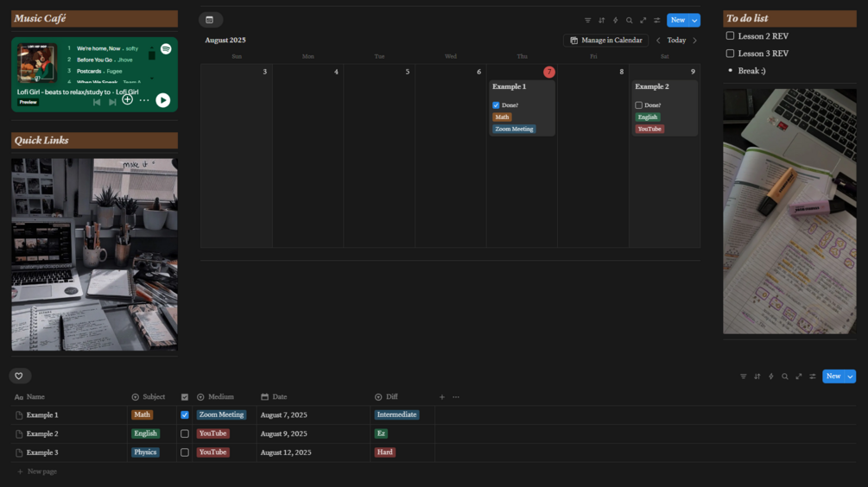The image size is (868, 487).
Task: Open Medium column header menu
Action: tap(225, 397)
